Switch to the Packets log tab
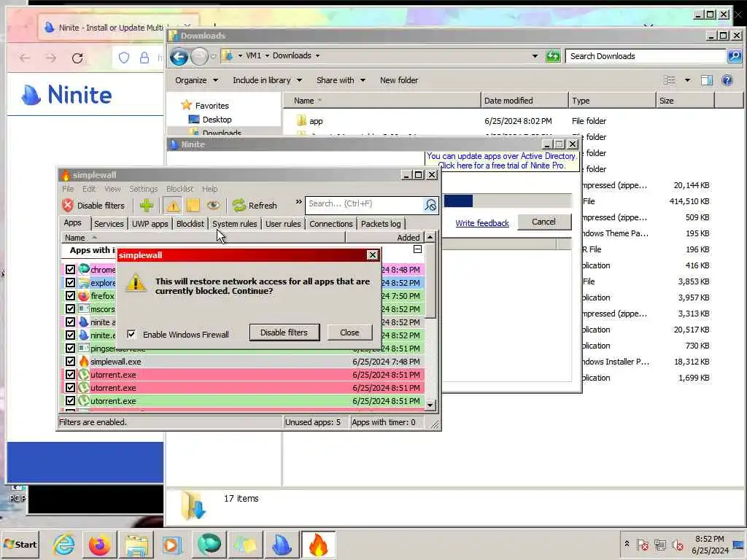Image resolution: width=747 pixels, height=560 pixels. (381, 224)
